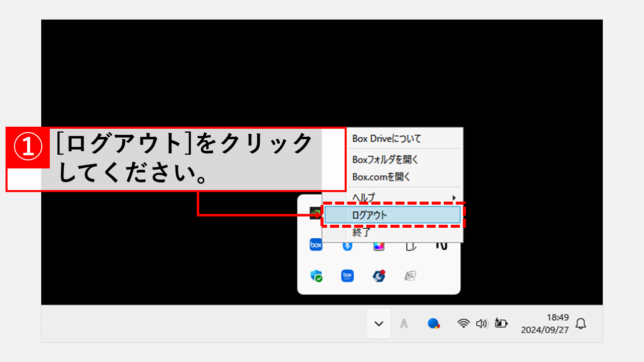644x362 pixels.
Task: Select the Windows Security shield icon
Action: (x=316, y=276)
